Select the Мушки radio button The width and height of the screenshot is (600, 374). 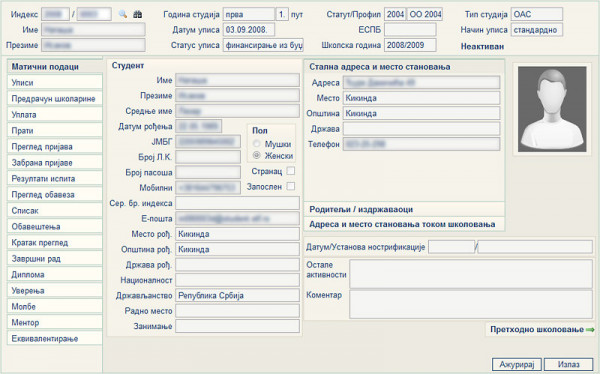click(x=256, y=144)
